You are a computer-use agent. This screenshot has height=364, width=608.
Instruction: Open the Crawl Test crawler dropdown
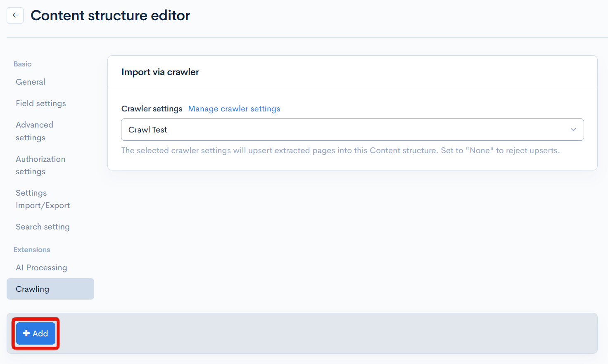(352, 130)
